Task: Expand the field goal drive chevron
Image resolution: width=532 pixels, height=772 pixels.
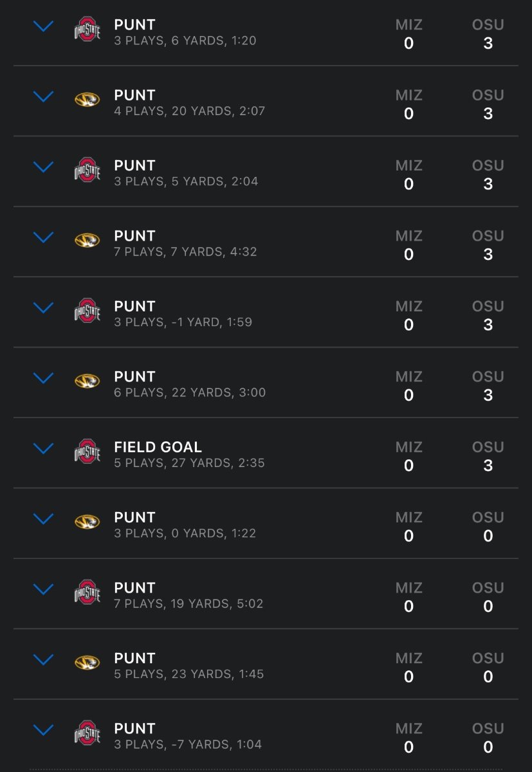Action: point(43,448)
